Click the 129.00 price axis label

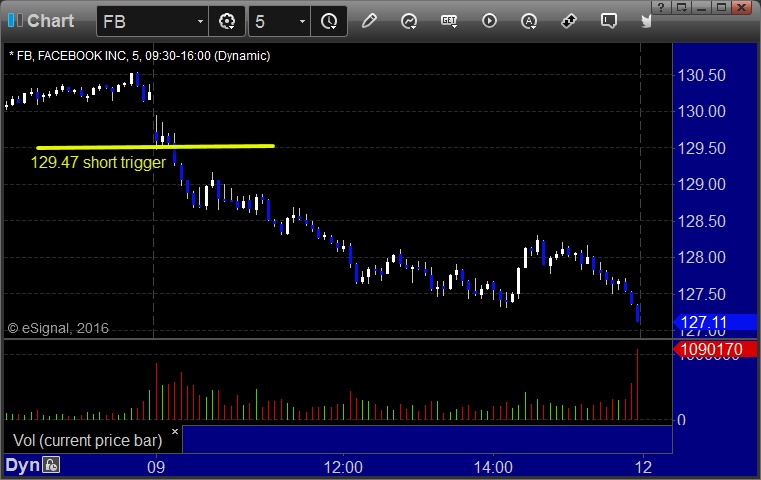[701, 184]
